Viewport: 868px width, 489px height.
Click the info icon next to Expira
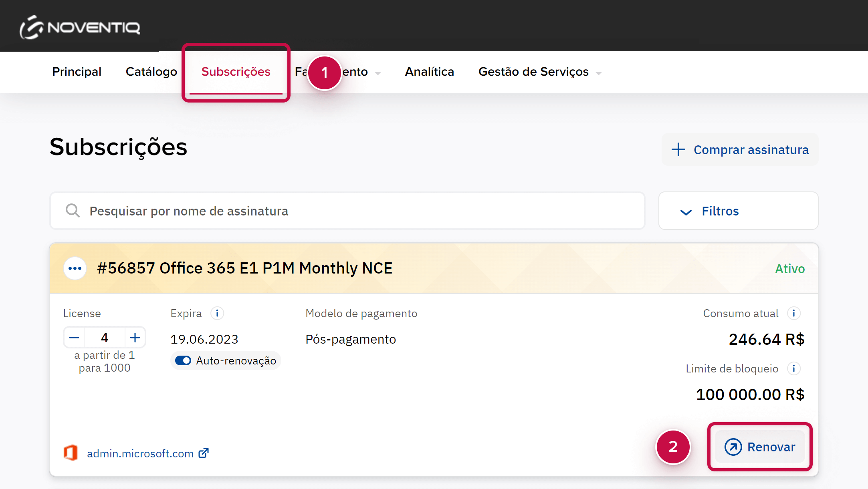pos(217,313)
